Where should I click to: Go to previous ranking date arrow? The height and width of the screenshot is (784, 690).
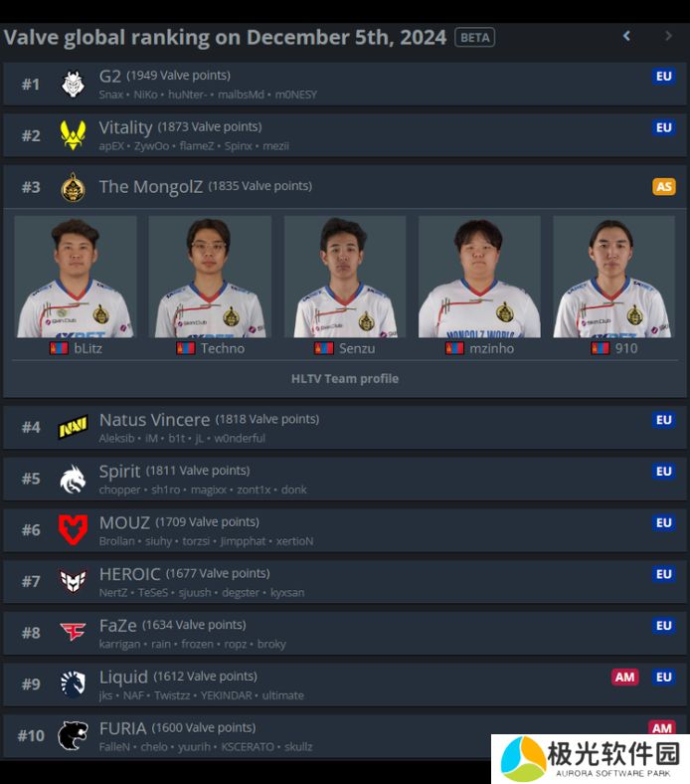coord(626,36)
